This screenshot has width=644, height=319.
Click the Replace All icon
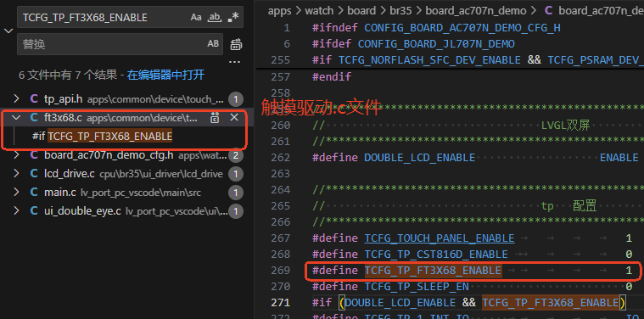tap(236, 44)
